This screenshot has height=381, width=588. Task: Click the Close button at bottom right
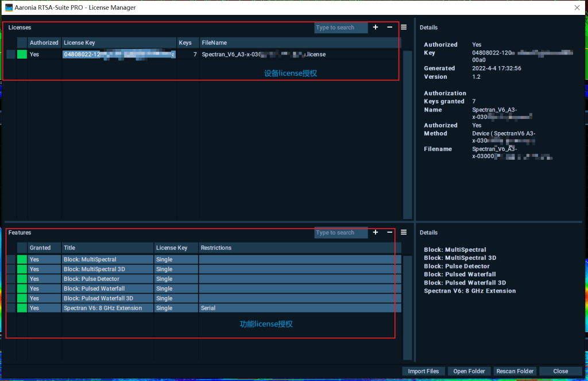[x=560, y=371]
